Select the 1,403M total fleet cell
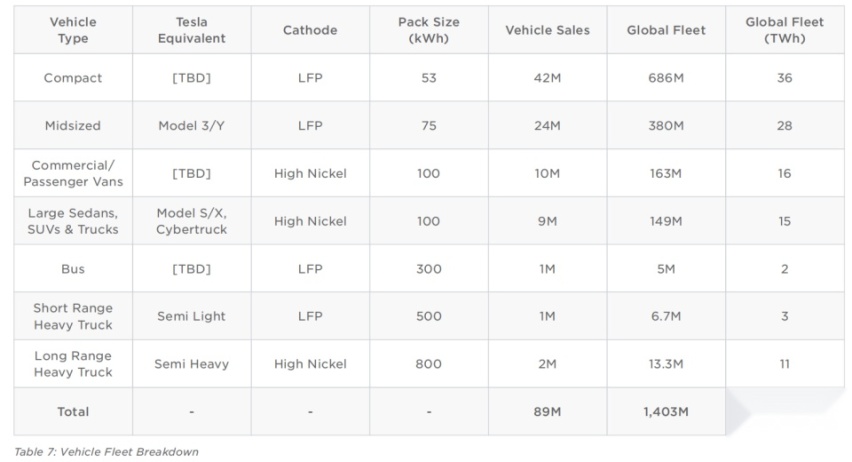 666,411
